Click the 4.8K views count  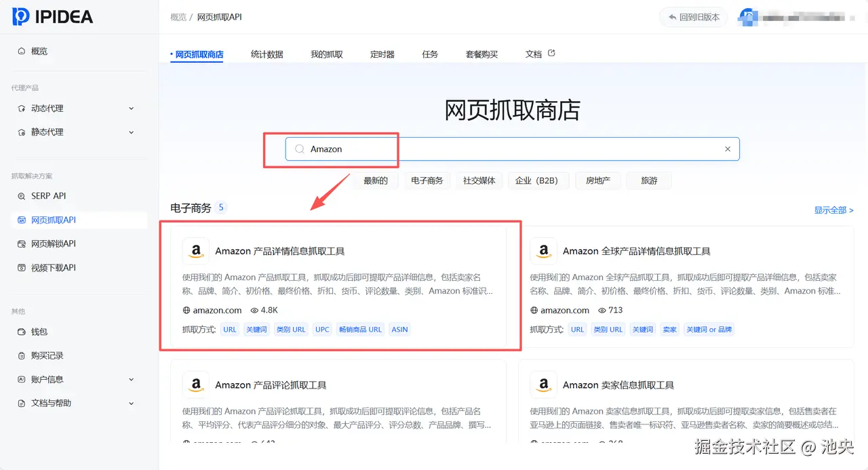pyautogui.click(x=264, y=310)
